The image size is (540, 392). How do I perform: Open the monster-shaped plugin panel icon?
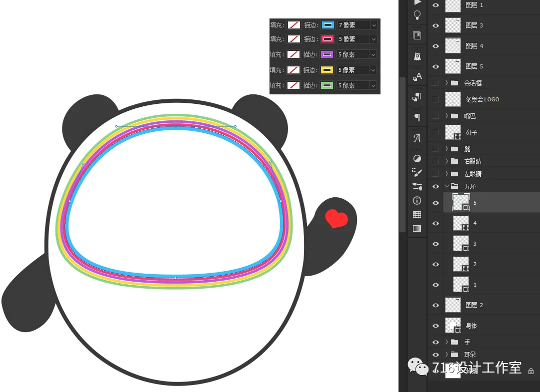(417, 56)
